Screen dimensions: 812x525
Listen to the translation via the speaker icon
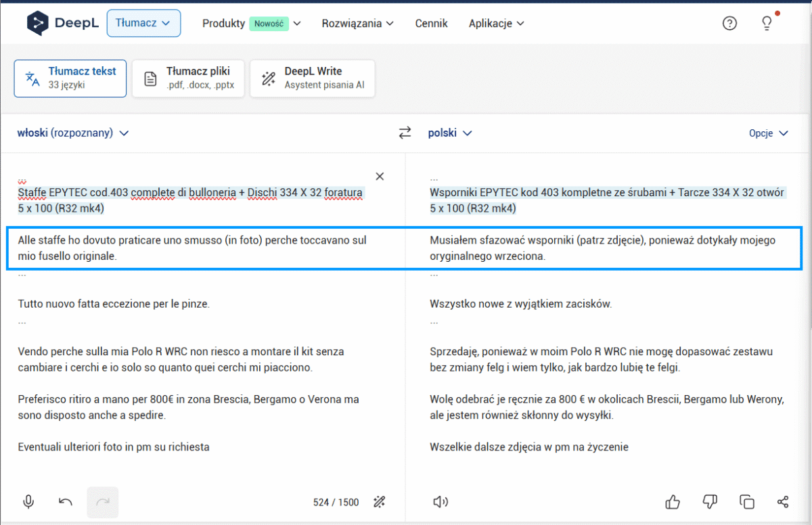pyautogui.click(x=441, y=502)
